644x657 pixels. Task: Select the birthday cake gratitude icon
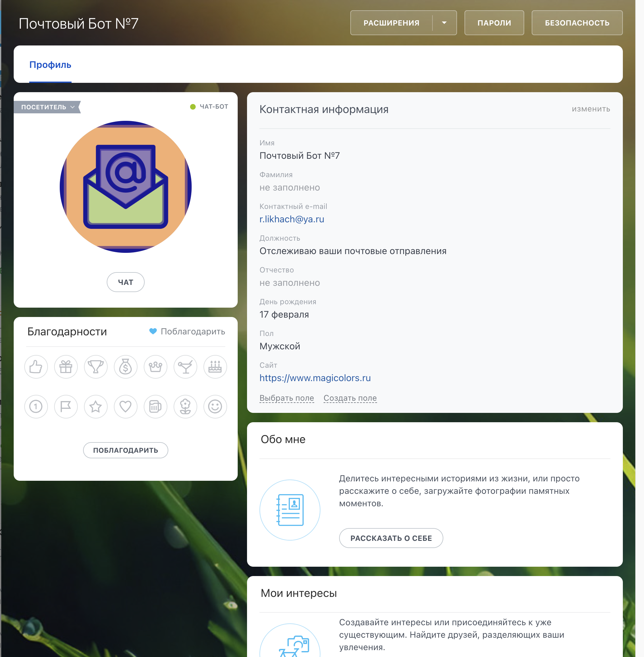click(215, 366)
